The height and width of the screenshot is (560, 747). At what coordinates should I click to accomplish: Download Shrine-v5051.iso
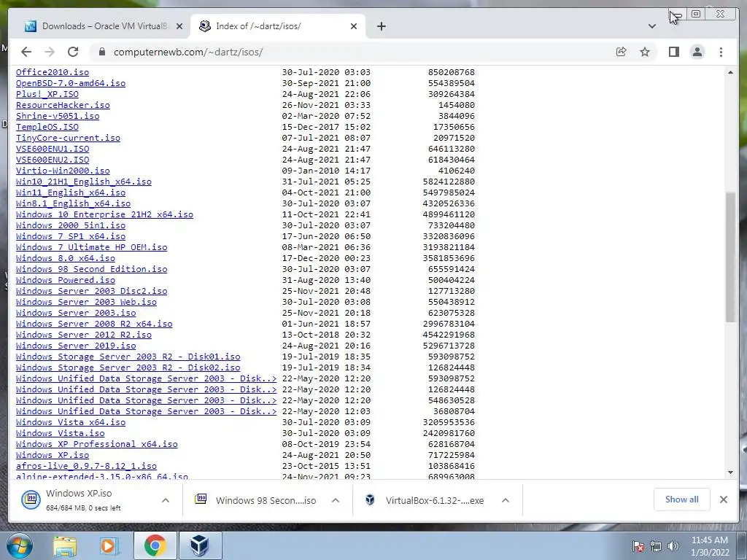pos(58,116)
